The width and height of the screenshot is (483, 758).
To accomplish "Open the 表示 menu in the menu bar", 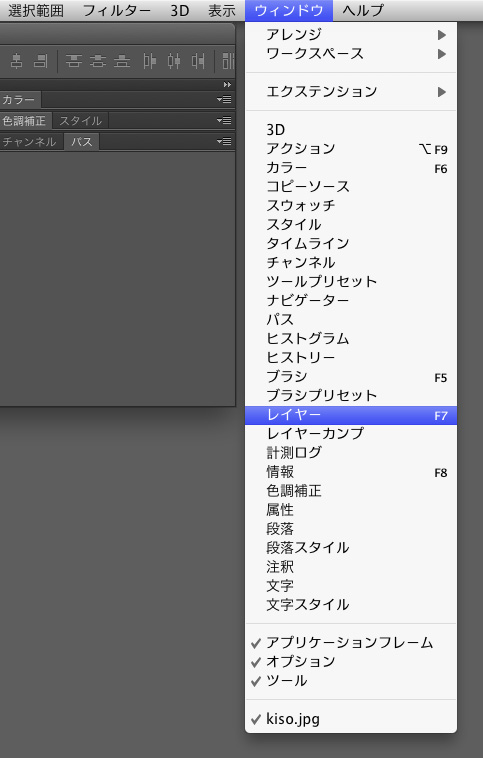I will click(222, 10).
